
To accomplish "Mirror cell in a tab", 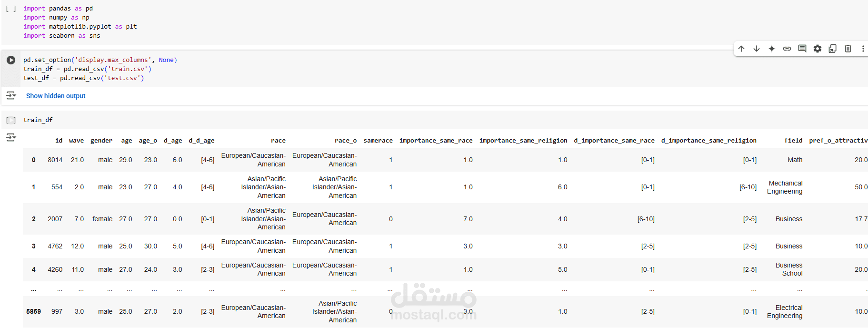I will tap(833, 49).
